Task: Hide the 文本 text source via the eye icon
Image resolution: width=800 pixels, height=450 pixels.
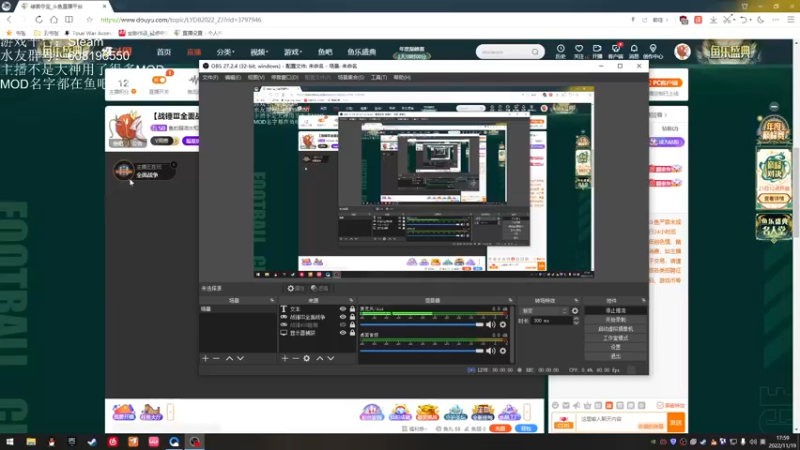Action: point(343,309)
